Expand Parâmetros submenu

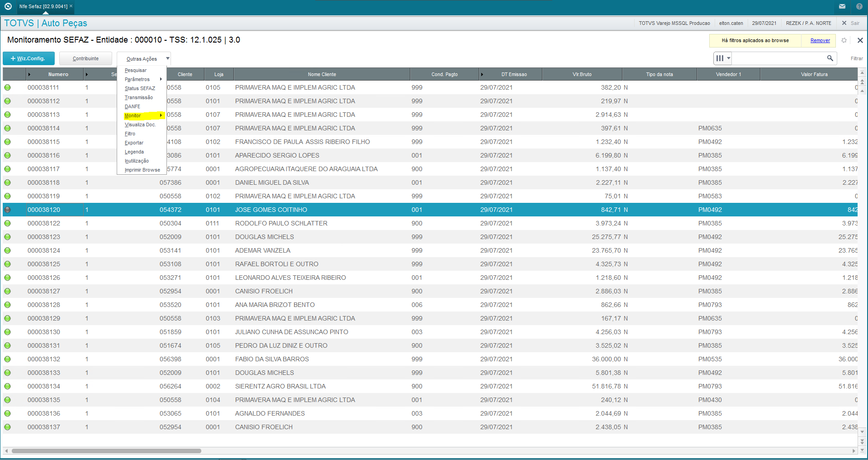point(142,79)
